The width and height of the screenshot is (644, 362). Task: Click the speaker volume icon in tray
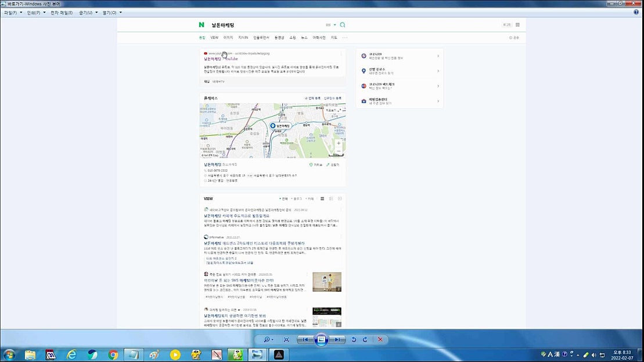tap(593, 354)
